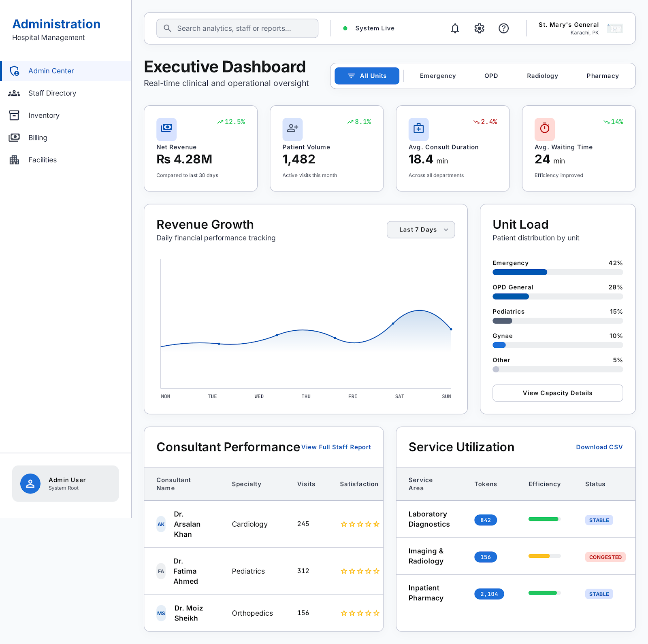This screenshot has width=648, height=644.
Task: Click the CONGESTED status badge
Action: coord(605,557)
